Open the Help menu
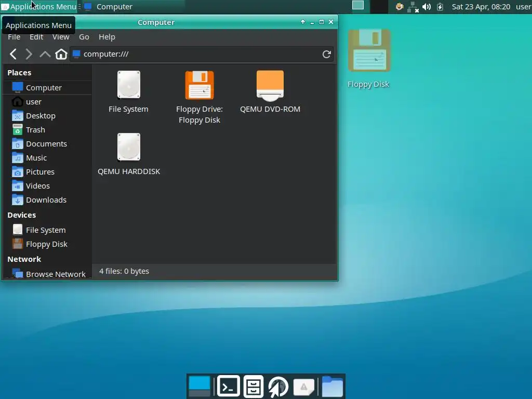 [107, 37]
